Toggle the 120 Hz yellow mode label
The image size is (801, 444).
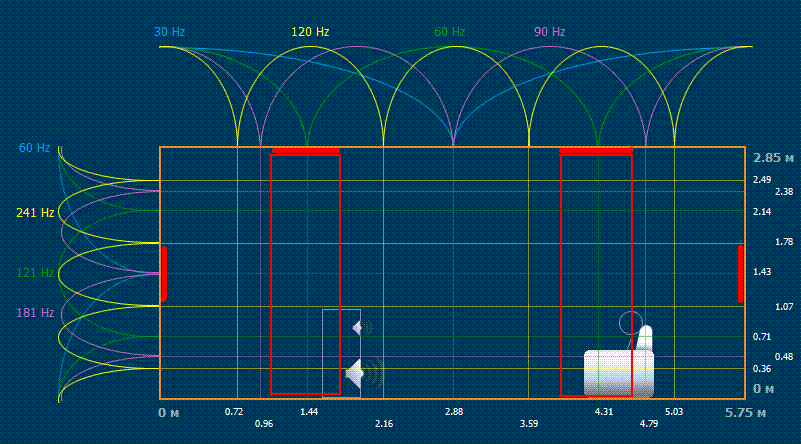(310, 32)
